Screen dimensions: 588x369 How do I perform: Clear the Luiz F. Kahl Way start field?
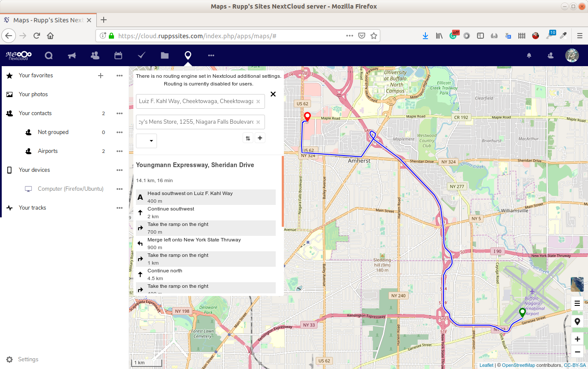coord(258,101)
